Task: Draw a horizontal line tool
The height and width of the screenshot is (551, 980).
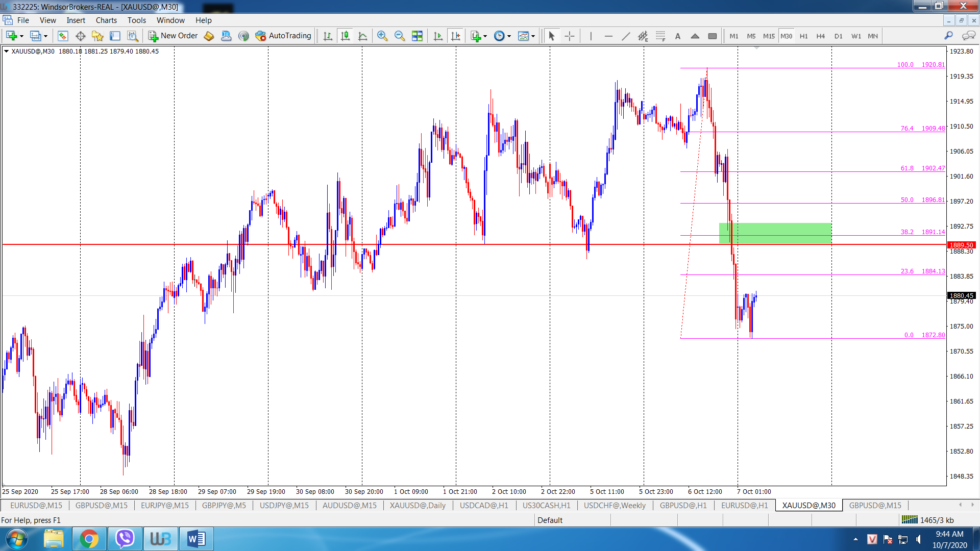Action: coord(608,36)
